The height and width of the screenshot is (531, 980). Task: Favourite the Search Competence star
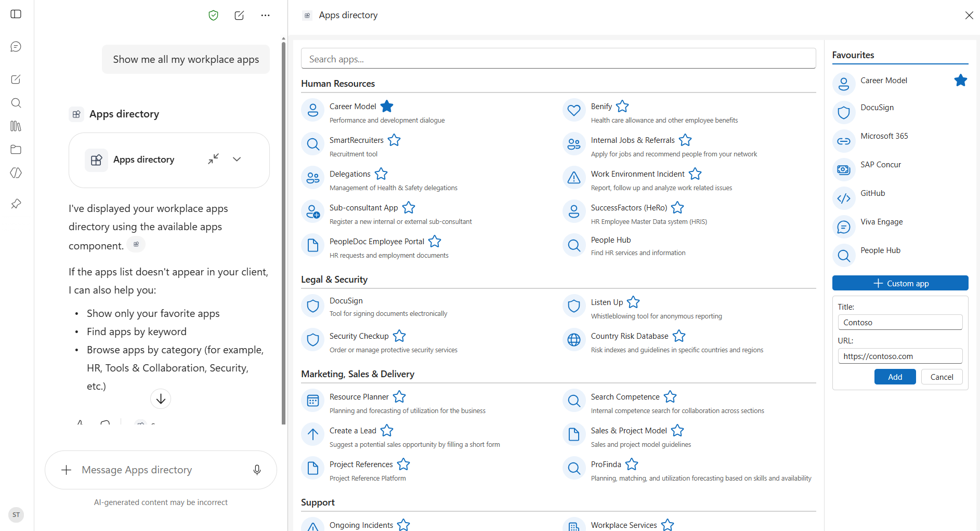(x=670, y=396)
